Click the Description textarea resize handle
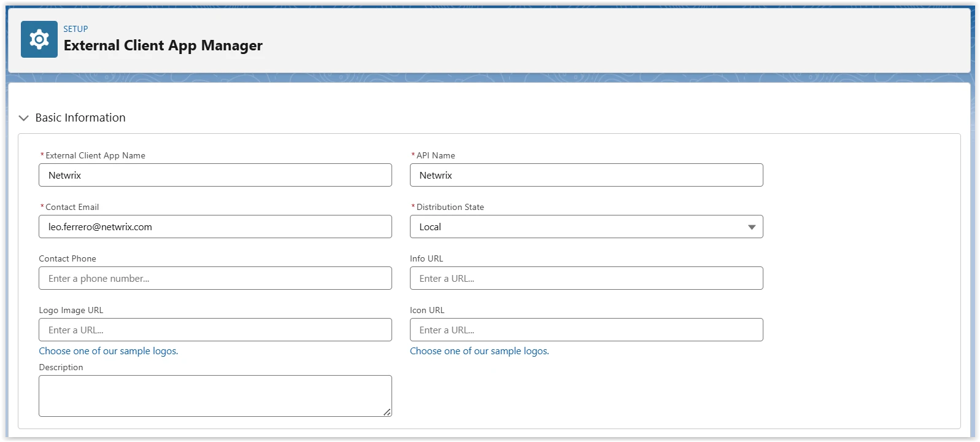Viewport: 980px width, 442px height. pyautogui.click(x=387, y=413)
